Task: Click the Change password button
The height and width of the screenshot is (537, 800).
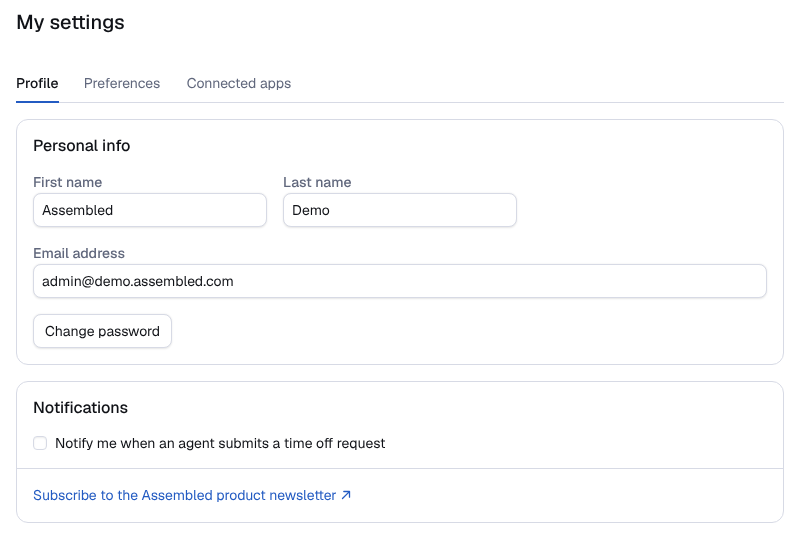Action: pos(103,331)
